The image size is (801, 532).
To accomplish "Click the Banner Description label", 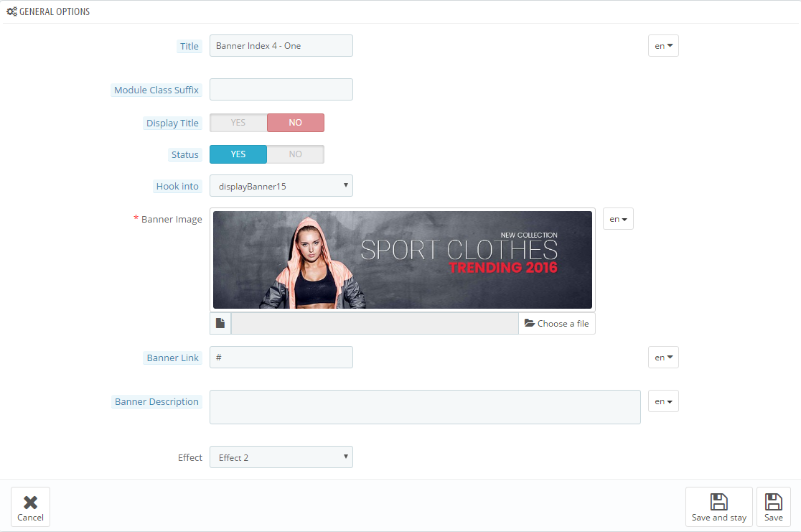I will [156, 401].
